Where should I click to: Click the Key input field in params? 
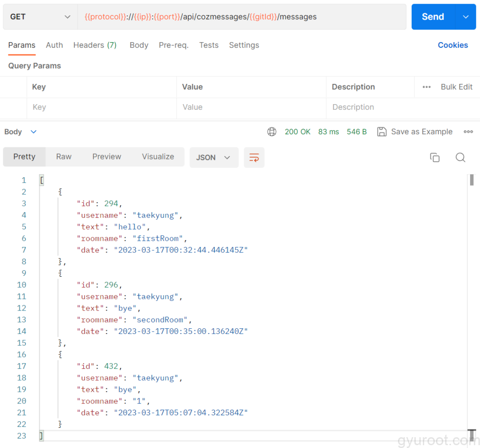click(101, 107)
